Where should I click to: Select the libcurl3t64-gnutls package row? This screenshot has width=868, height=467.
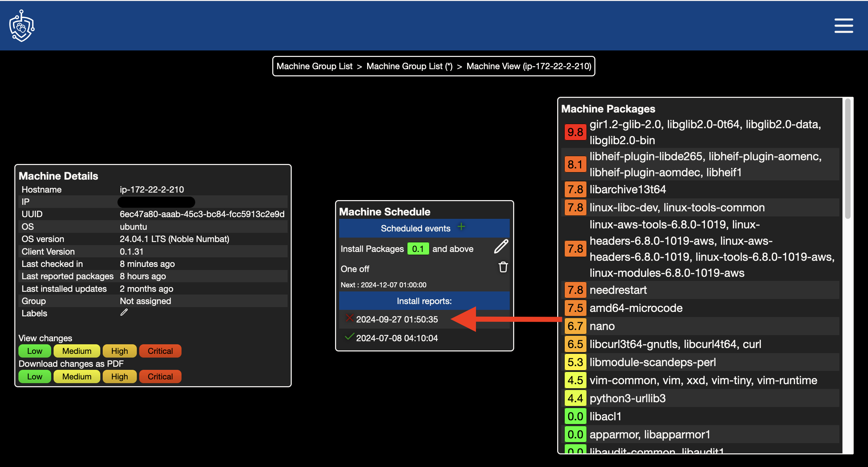click(700, 344)
